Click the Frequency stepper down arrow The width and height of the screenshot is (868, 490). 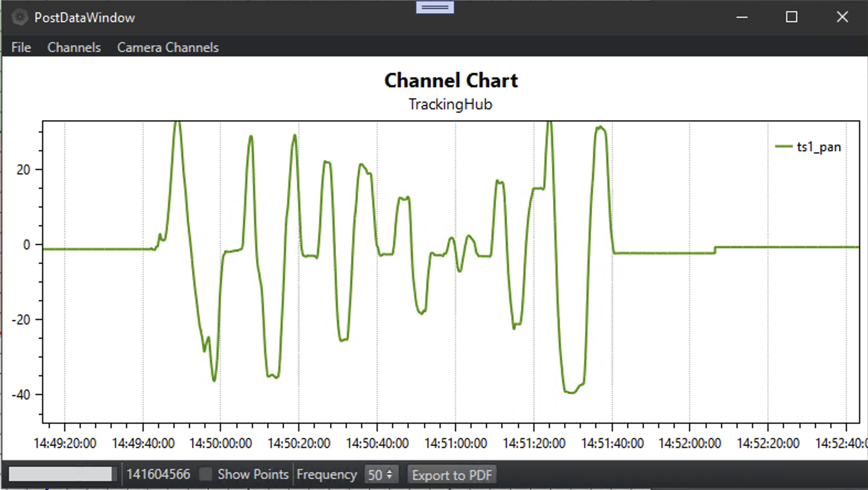tap(389, 477)
